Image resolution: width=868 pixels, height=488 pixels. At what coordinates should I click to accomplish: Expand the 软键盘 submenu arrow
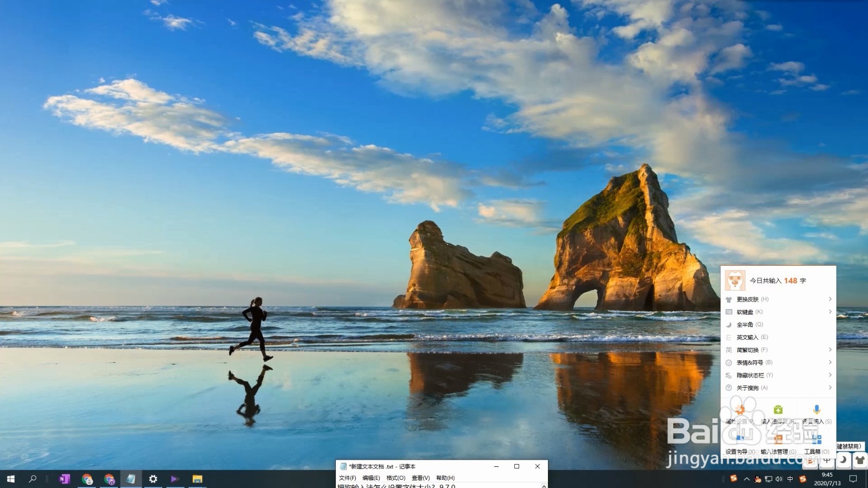[x=830, y=312]
